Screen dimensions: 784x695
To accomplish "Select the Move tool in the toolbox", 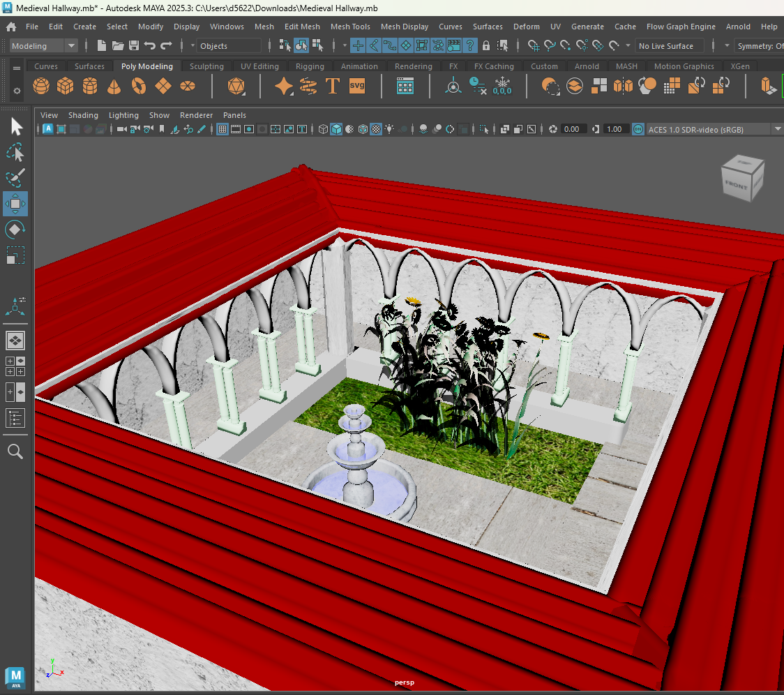I will pos(15,204).
